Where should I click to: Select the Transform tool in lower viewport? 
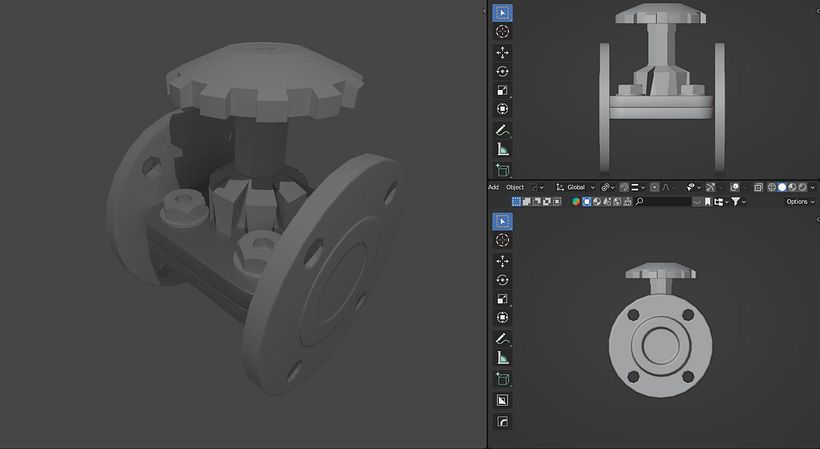[502, 318]
